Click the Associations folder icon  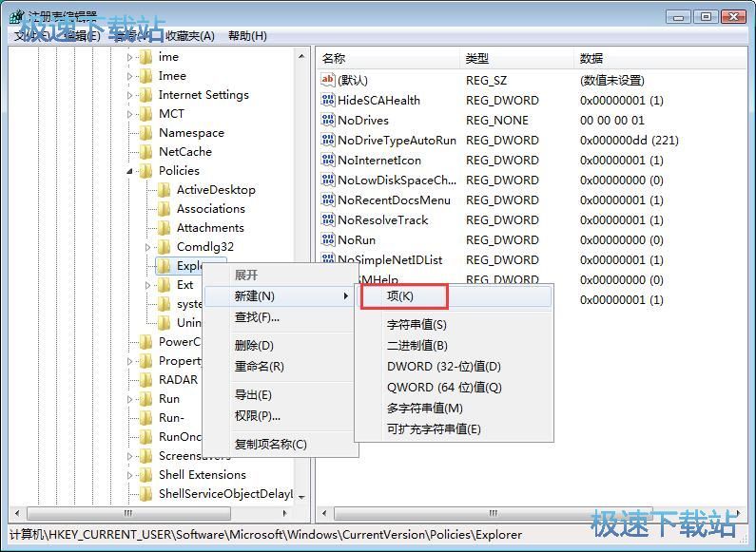point(165,209)
